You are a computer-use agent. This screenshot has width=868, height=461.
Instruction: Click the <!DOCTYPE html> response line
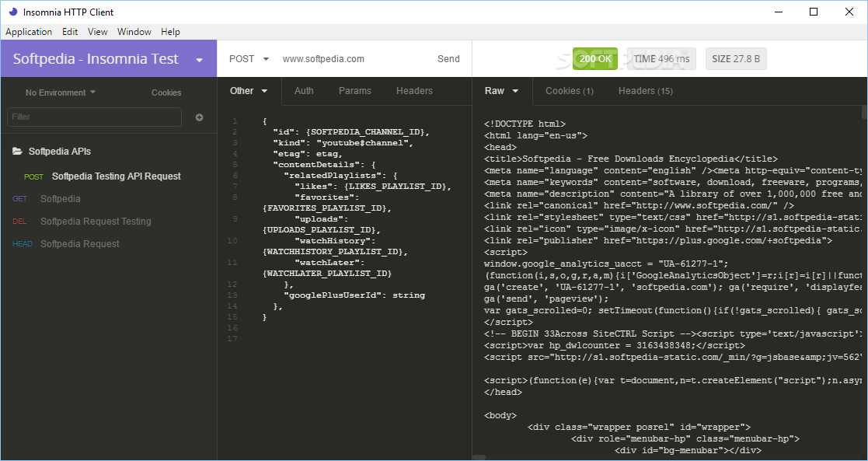click(x=525, y=124)
